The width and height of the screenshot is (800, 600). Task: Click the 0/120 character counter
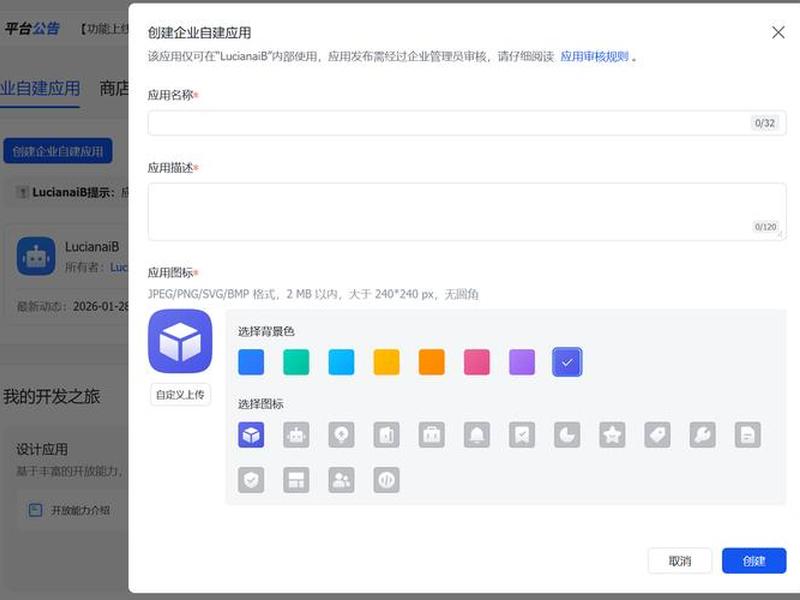point(765,227)
